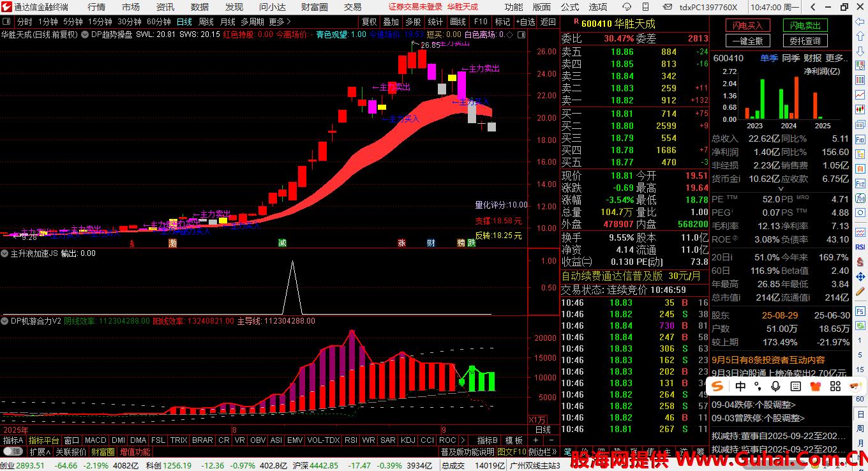
Task: Open the 选项 menu
Action: pyautogui.click(x=598, y=7)
